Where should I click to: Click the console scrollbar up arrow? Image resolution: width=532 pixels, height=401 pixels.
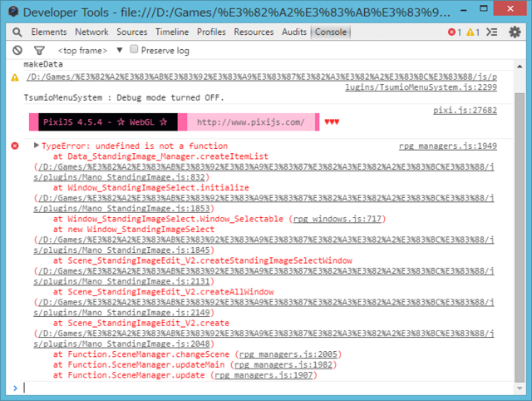coord(520,67)
